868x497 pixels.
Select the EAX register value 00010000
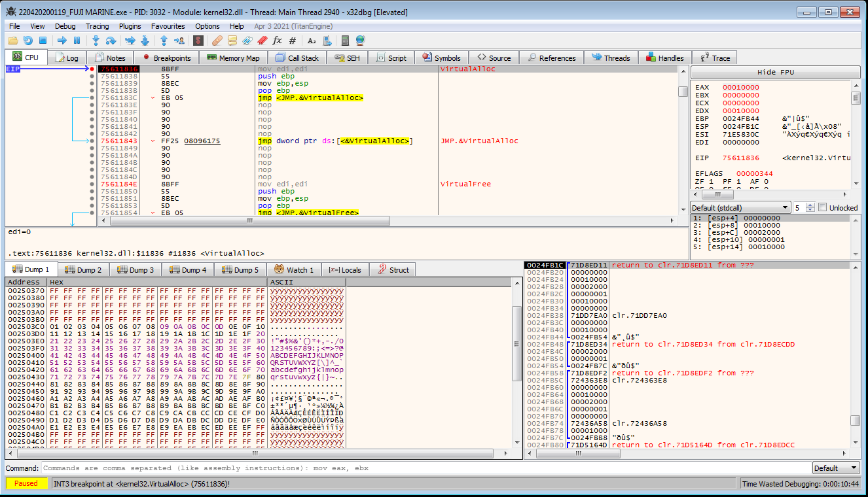[741, 87]
